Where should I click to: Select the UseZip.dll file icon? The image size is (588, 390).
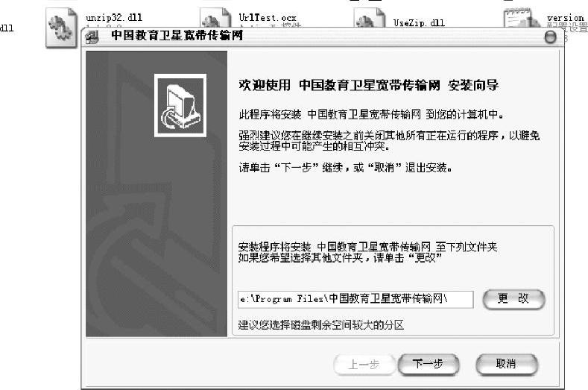coord(370,18)
